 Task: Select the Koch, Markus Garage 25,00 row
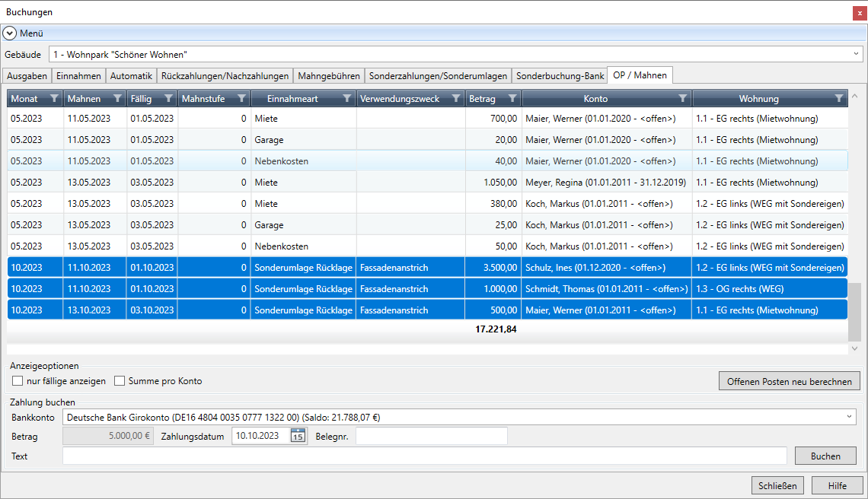pos(427,225)
